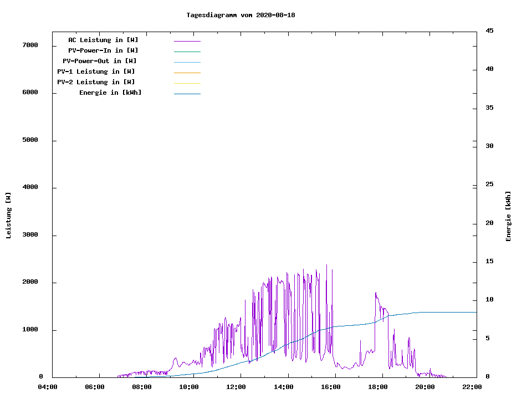Select the 04:00 time axis label

(48, 387)
